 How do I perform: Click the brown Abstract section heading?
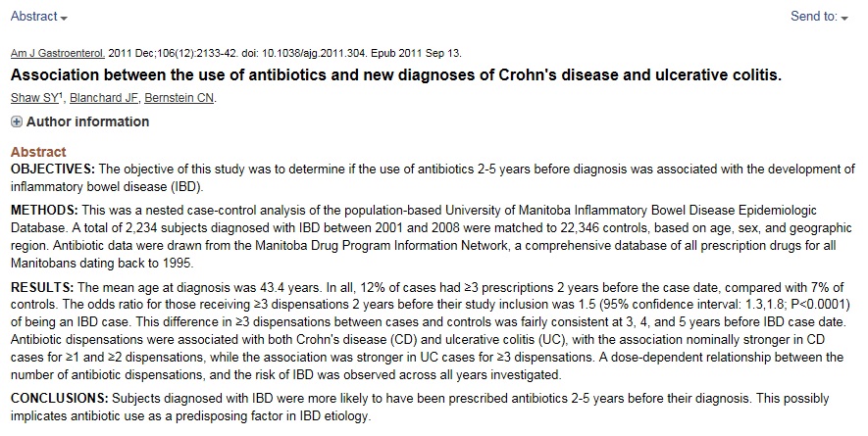click(38, 152)
